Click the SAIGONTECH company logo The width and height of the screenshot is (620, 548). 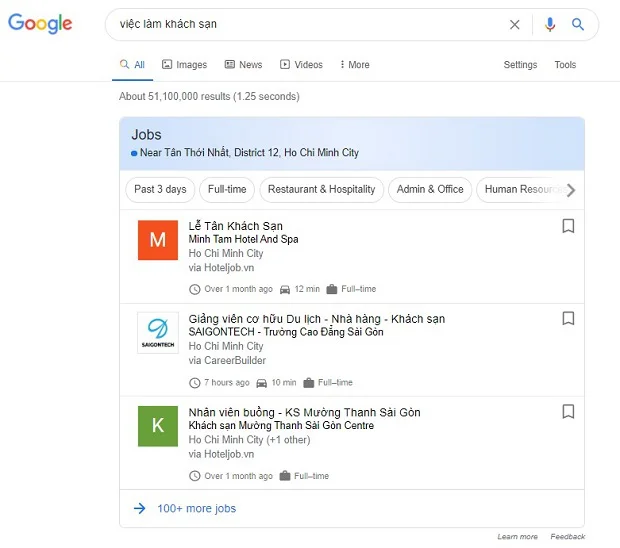click(158, 333)
